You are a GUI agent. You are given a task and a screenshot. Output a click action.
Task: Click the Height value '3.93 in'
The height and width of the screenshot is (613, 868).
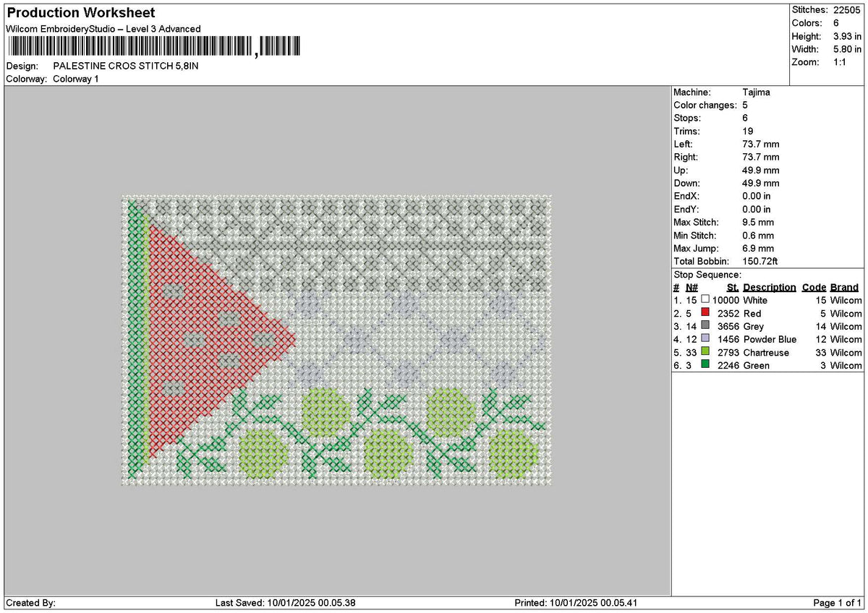click(848, 36)
